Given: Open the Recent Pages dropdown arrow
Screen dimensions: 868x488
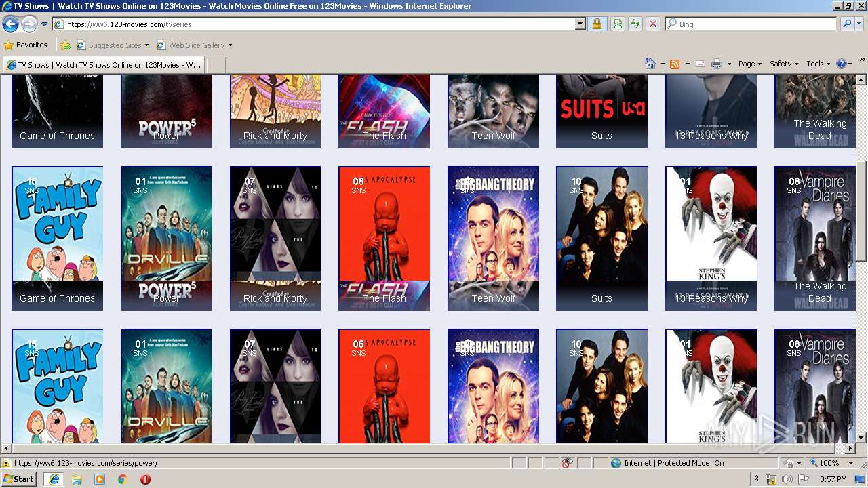Looking at the screenshot, I should pyautogui.click(x=44, y=24).
